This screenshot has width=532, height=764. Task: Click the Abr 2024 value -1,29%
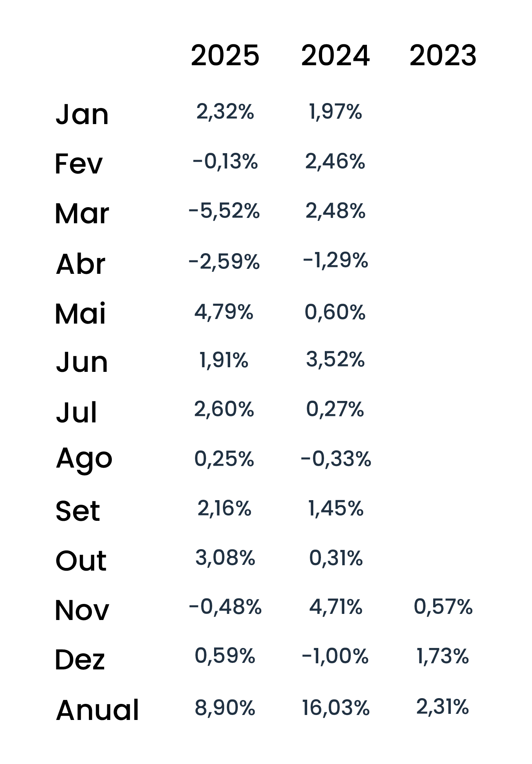pos(336,261)
